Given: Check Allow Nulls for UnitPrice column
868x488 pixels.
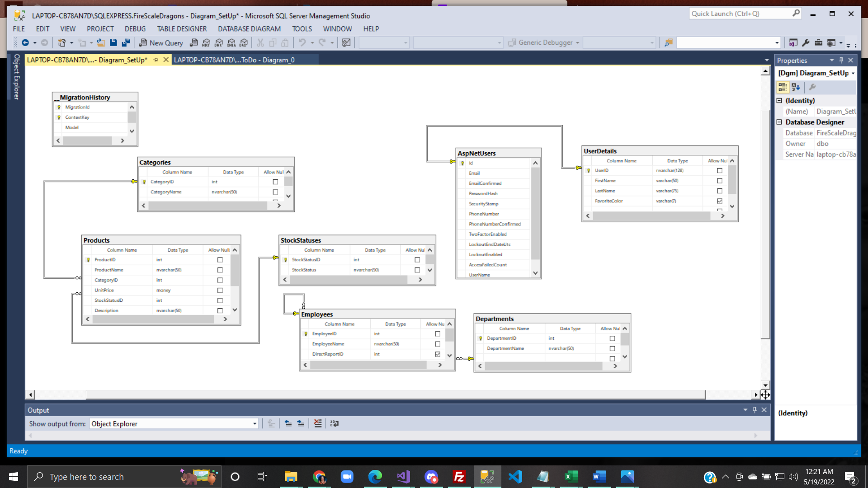Looking at the screenshot, I should [x=220, y=291].
